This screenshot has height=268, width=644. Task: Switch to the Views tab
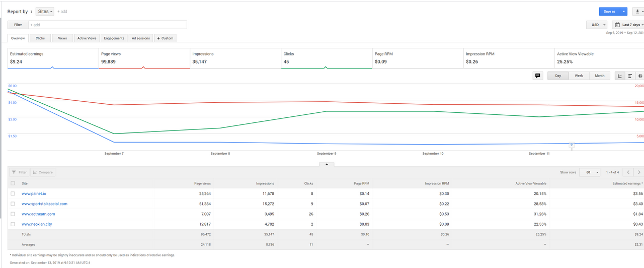tap(62, 38)
